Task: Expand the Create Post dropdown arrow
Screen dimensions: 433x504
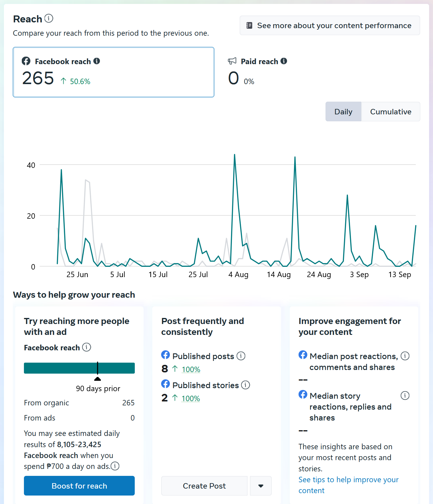Action: click(x=260, y=486)
